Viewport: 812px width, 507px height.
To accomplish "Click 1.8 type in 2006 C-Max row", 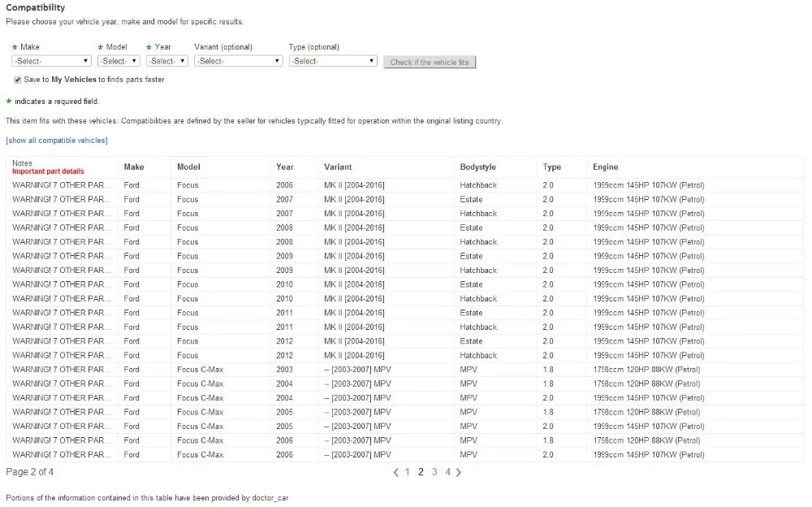I will (x=548, y=440).
